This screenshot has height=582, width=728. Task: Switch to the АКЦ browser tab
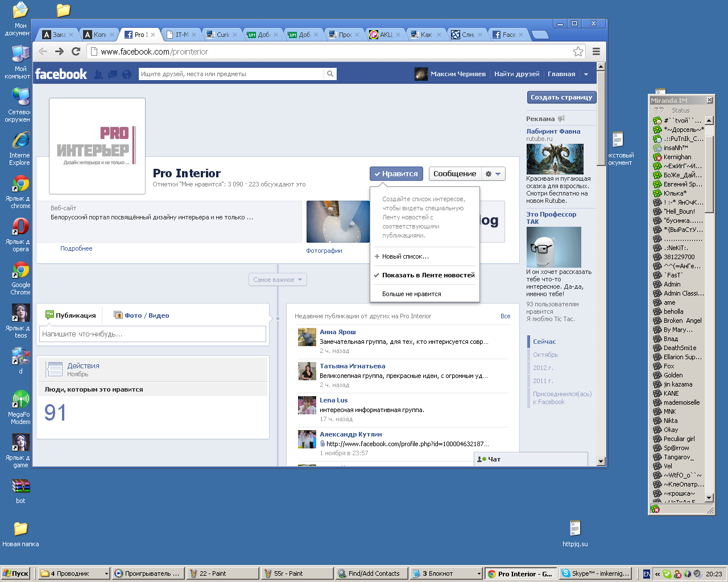[x=386, y=35]
